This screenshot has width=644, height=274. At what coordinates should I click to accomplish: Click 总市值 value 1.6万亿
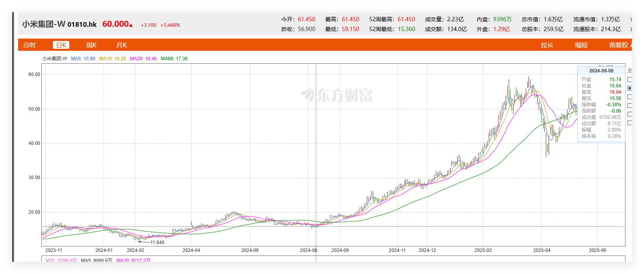[553, 19]
